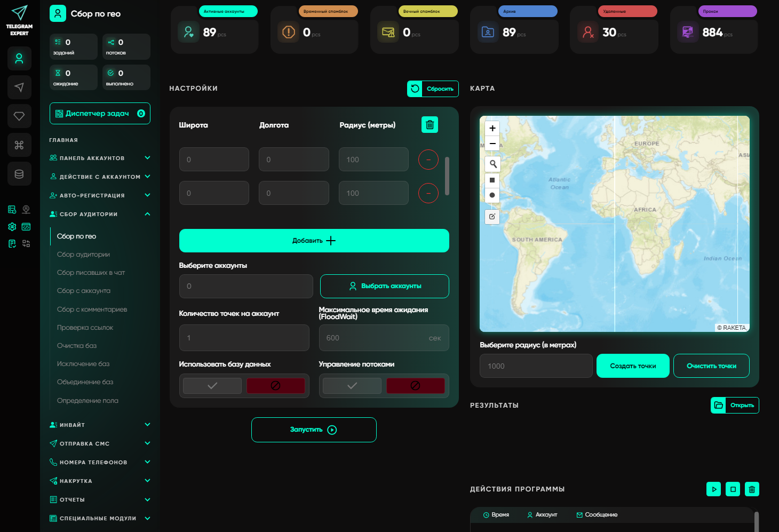Screen dimensions: 779x532
Task: Open the user accounts icon in the left rail
Action: click(19, 59)
